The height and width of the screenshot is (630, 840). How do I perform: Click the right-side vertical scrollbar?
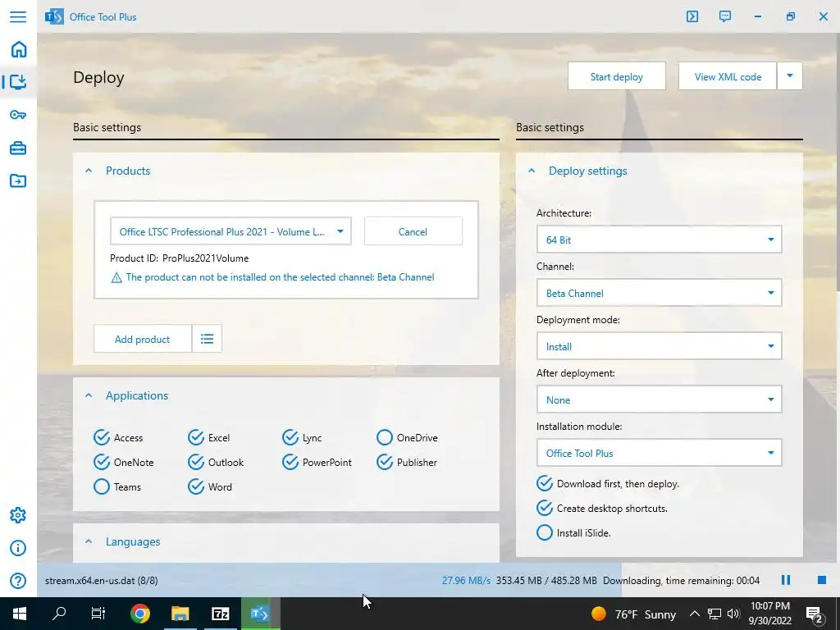(x=838, y=161)
